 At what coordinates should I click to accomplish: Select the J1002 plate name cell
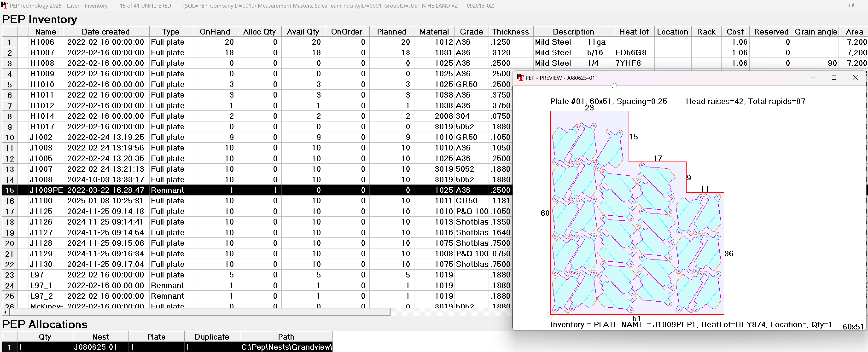tap(46, 137)
